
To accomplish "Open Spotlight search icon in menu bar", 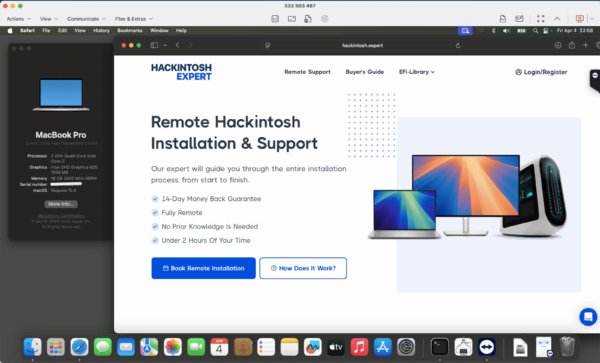I will pyautogui.click(x=535, y=31).
